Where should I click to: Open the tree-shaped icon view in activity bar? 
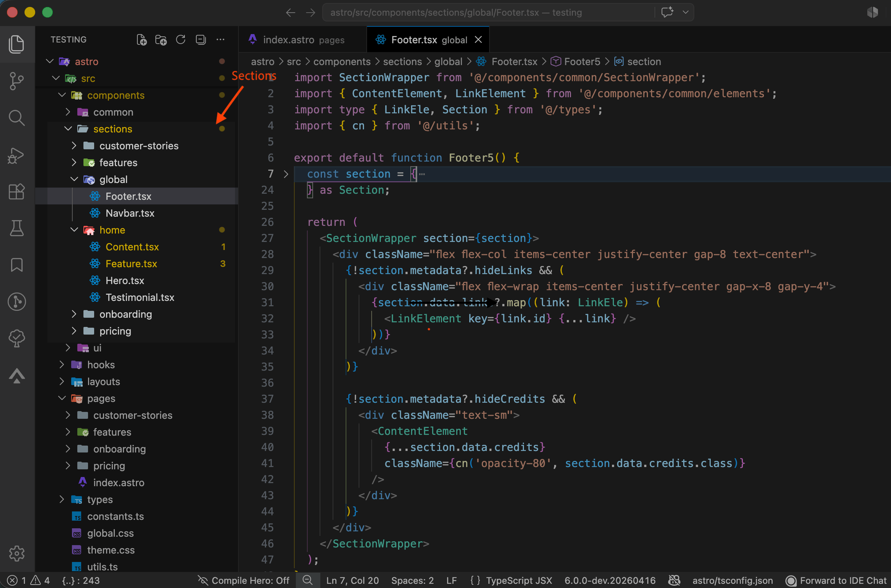16,338
